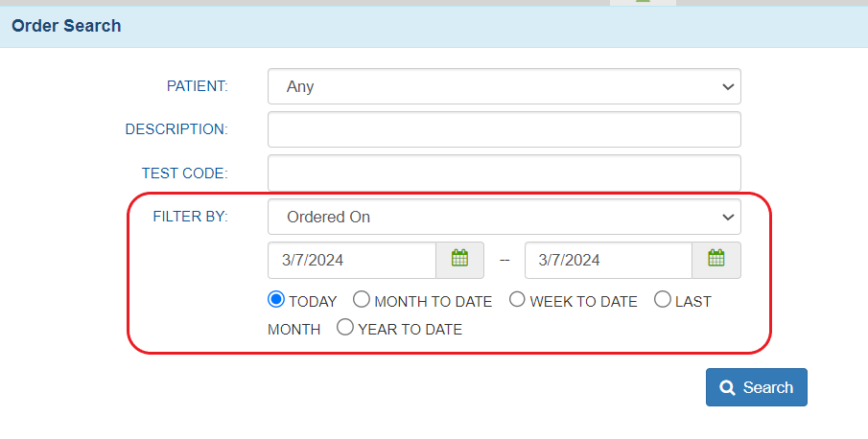Expand the PATIENT dropdown showing Any

[504, 86]
